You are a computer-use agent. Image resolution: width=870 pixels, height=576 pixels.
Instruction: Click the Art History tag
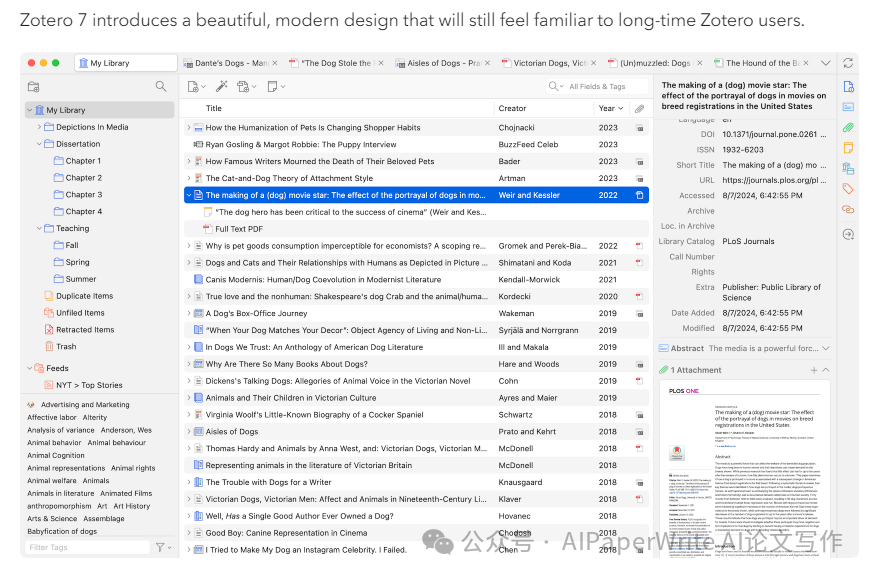pos(131,506)
